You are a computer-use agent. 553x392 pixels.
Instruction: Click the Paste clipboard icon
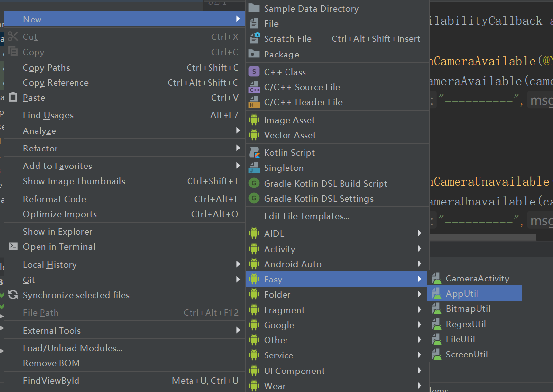pos(13,97)
